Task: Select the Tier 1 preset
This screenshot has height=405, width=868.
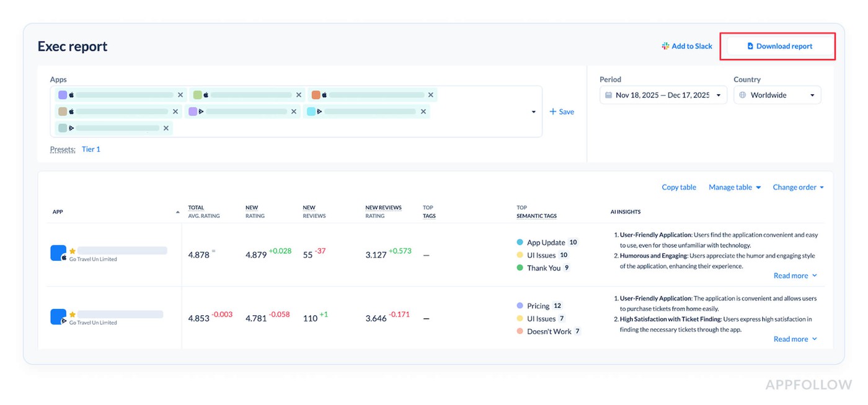Action: (x=91, y=149)
